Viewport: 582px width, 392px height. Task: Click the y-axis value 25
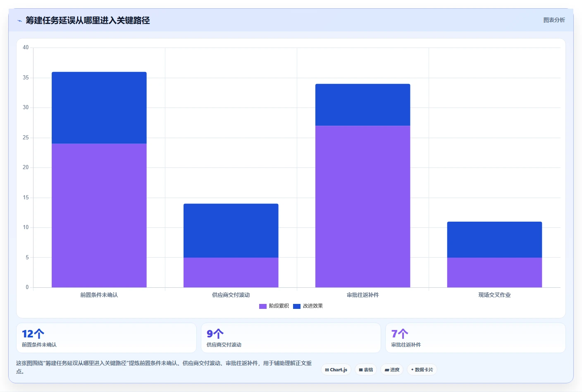click(x=26, y=138)
